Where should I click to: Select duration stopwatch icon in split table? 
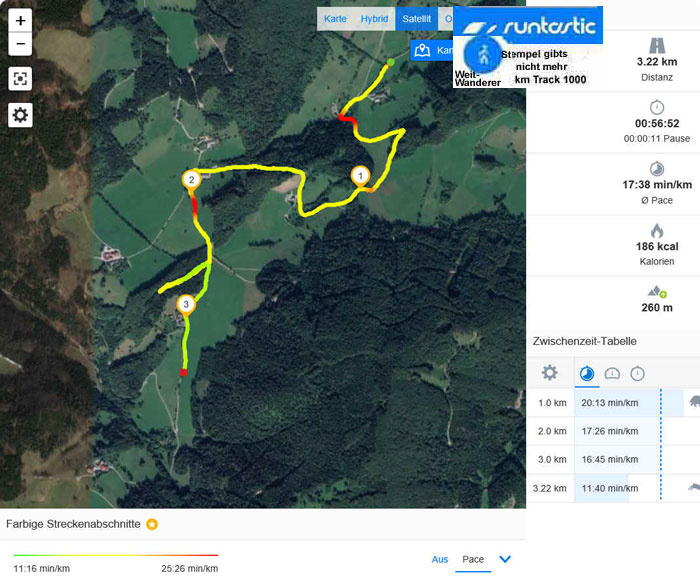pos(637,373)
